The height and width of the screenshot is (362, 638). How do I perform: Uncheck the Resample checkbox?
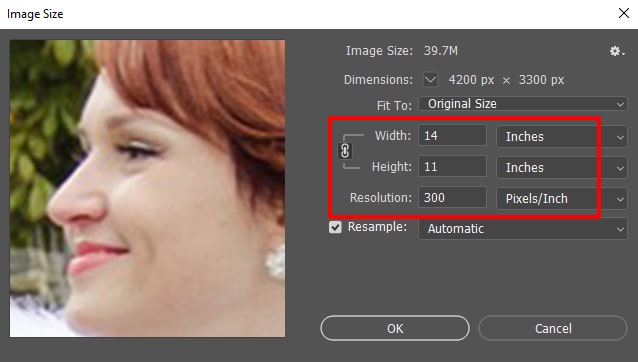pyautogui.click(x=335, y=227)
